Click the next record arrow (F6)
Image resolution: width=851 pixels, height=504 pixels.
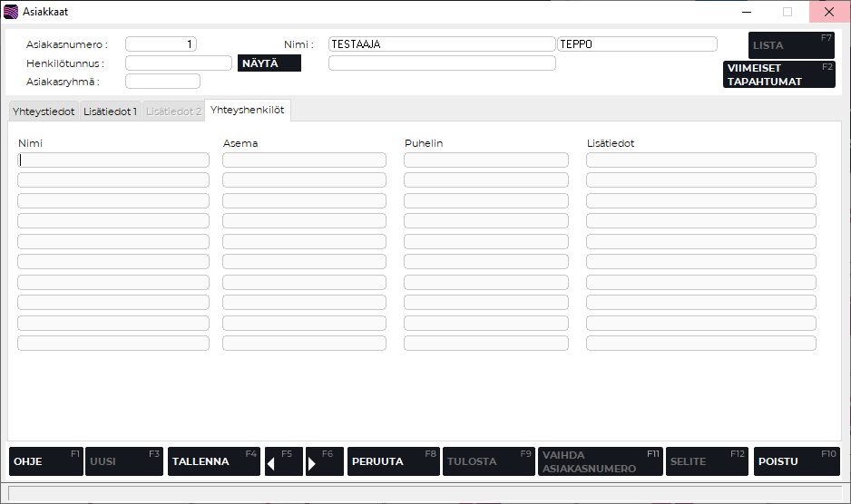324,461
